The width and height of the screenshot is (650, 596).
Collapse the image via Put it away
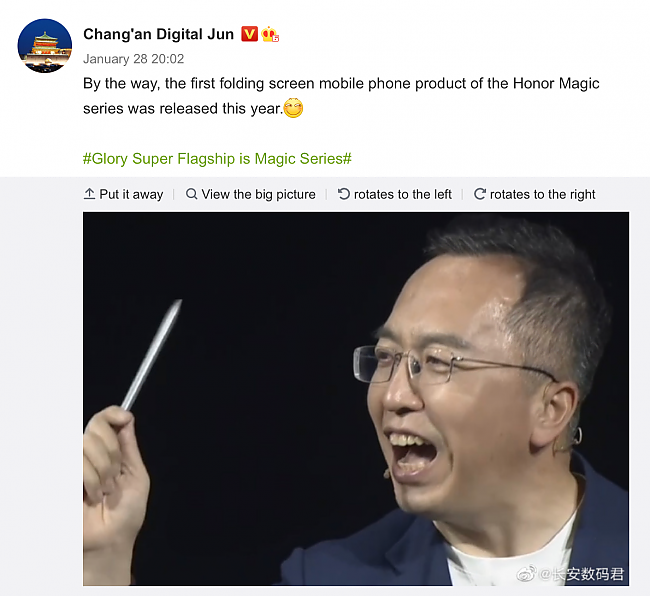pos(123,194)
